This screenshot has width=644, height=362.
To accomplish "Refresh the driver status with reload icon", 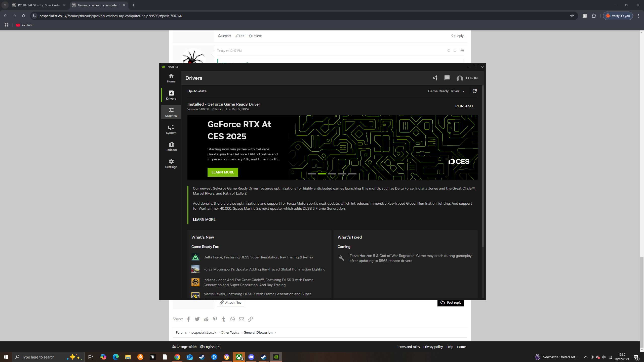I will (475, 91).
